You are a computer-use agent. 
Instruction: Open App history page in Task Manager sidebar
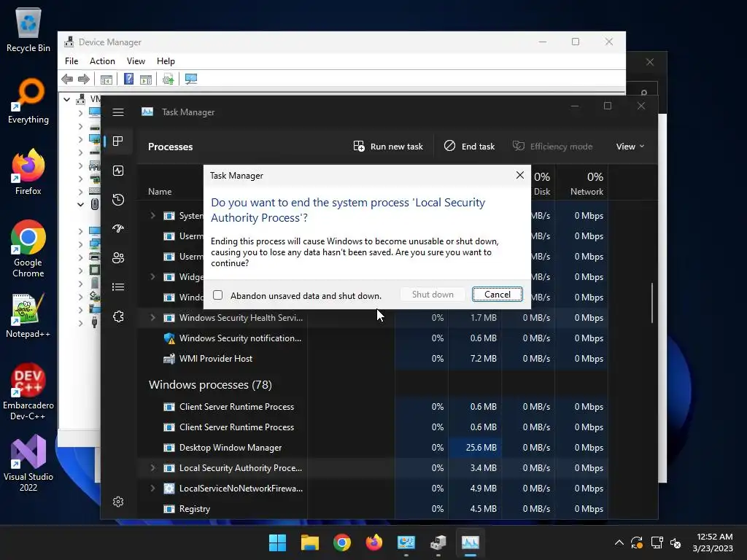point(117,200)
